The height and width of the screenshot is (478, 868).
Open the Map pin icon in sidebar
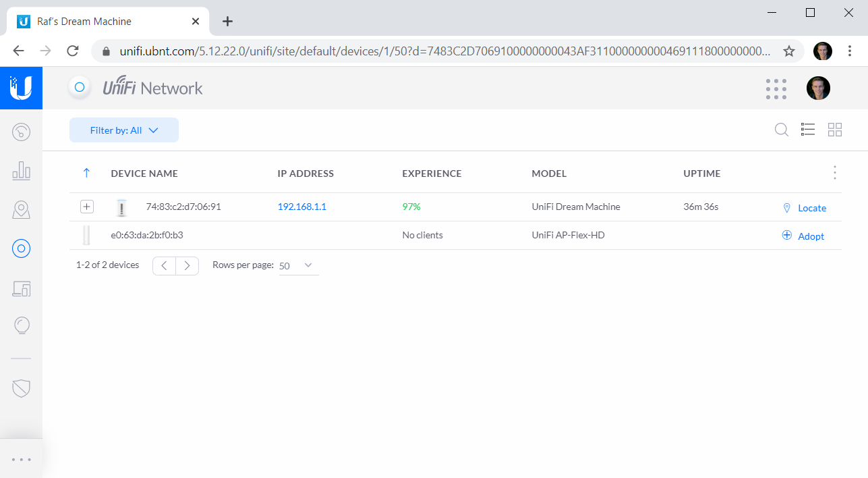coord(21,210)
